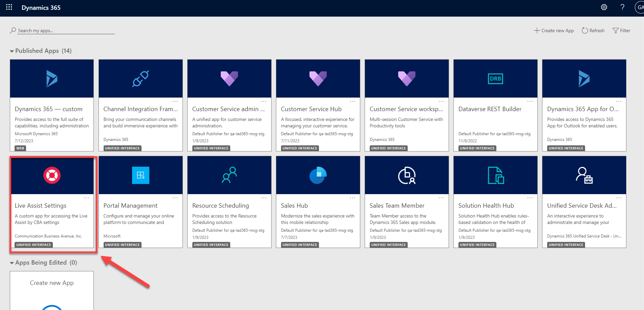This screenshot has height=310, width=644.
Task: Click Create new App in toolbar
Action: [x=554, y=30]
